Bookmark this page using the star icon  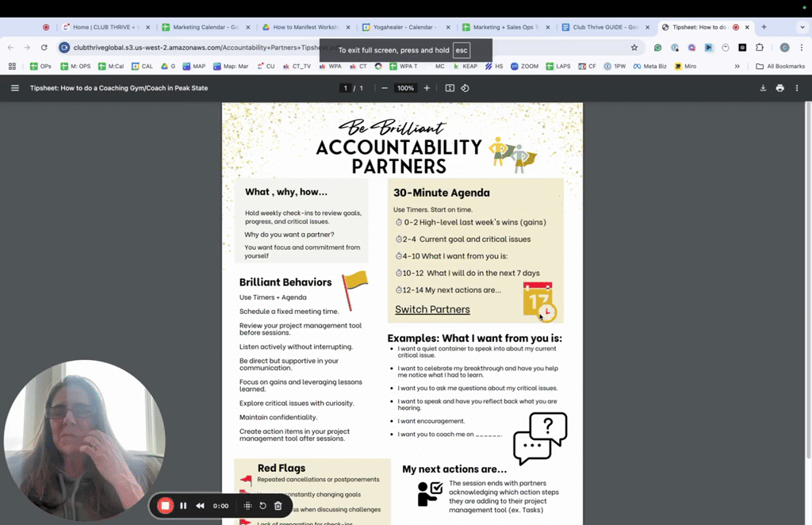coord(634,48)
